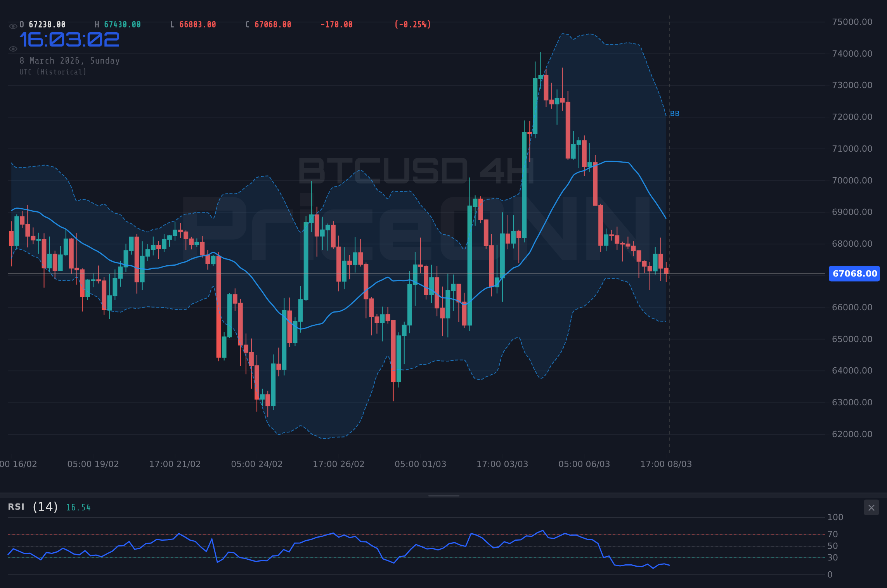887x588 pixels.
Task: Click the 17:00 21/02 time label
Action: point(175,464)
